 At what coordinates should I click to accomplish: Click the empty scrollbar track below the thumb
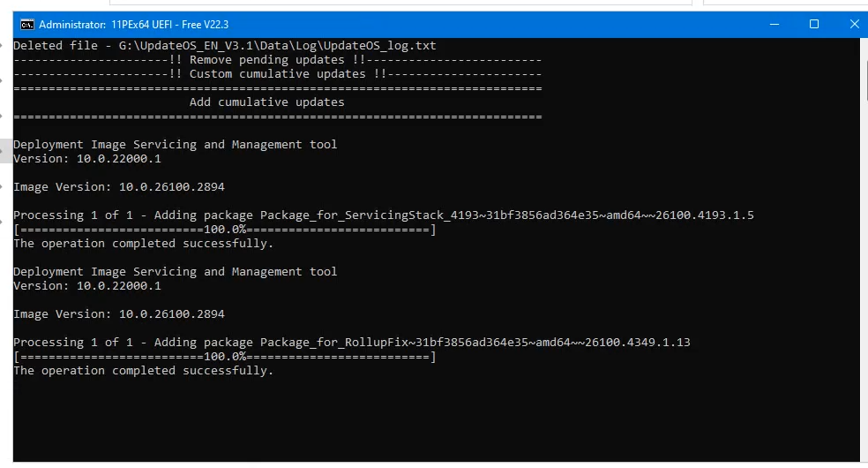pyautogui.click(x=865, y=277)
